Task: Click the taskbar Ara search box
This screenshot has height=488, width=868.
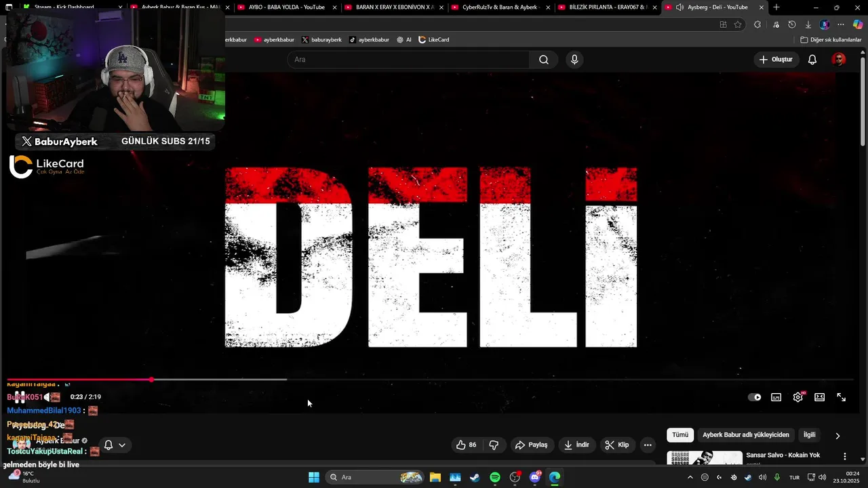Action: 376,477
